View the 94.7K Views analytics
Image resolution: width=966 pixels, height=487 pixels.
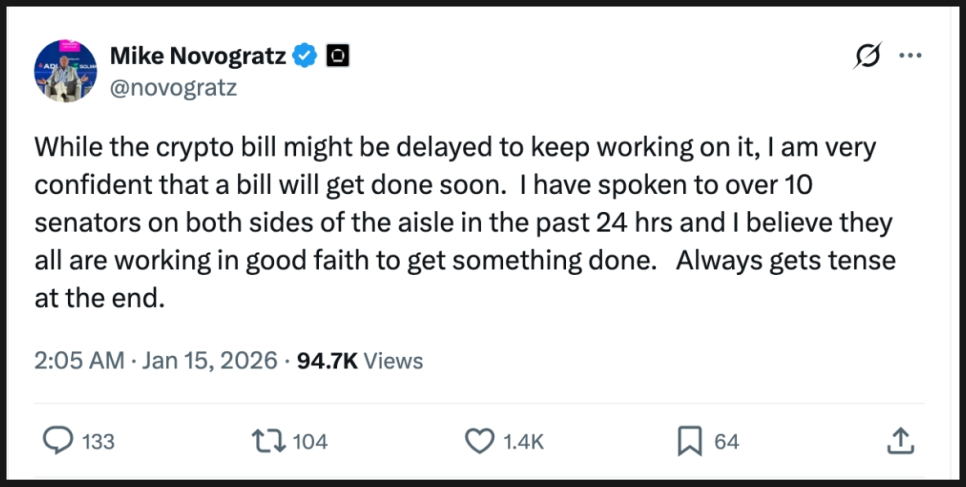click(360, 361)
